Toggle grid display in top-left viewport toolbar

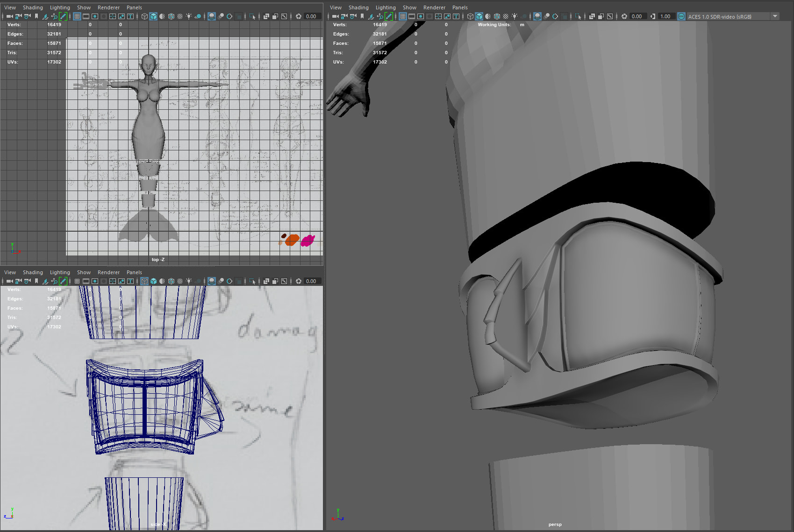pos(77,16)
